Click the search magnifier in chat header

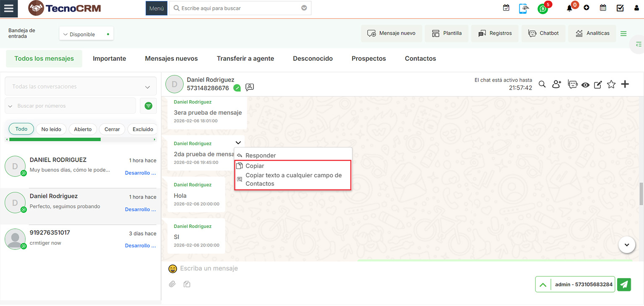click(542, 85)
